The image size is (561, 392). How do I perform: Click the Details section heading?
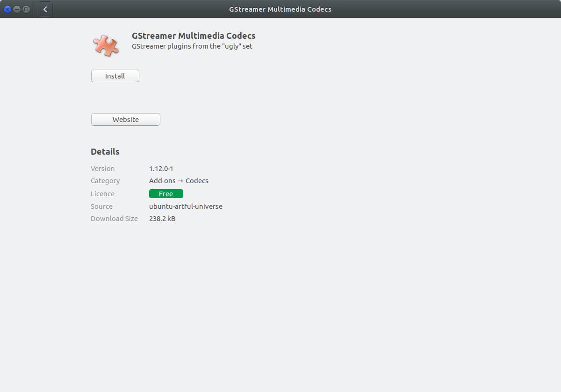coord(105,151)
